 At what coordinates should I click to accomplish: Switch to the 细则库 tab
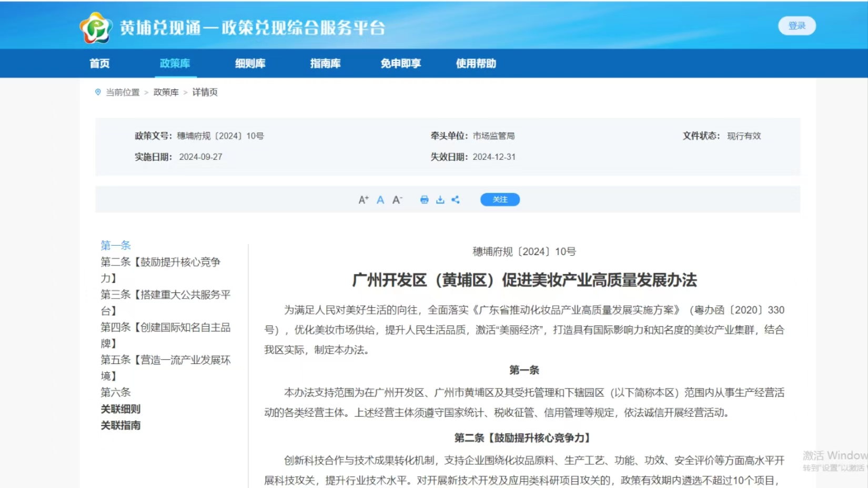[250, 64]
